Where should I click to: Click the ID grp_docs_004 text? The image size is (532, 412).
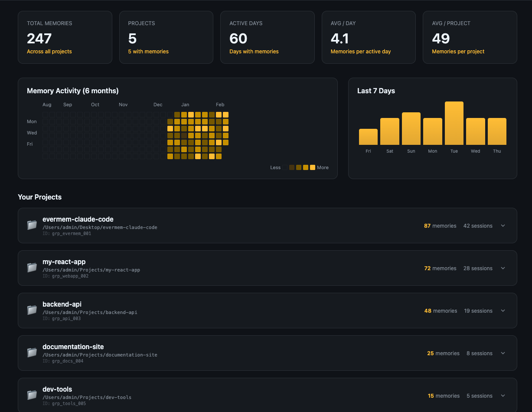click(x=63, y=361)
